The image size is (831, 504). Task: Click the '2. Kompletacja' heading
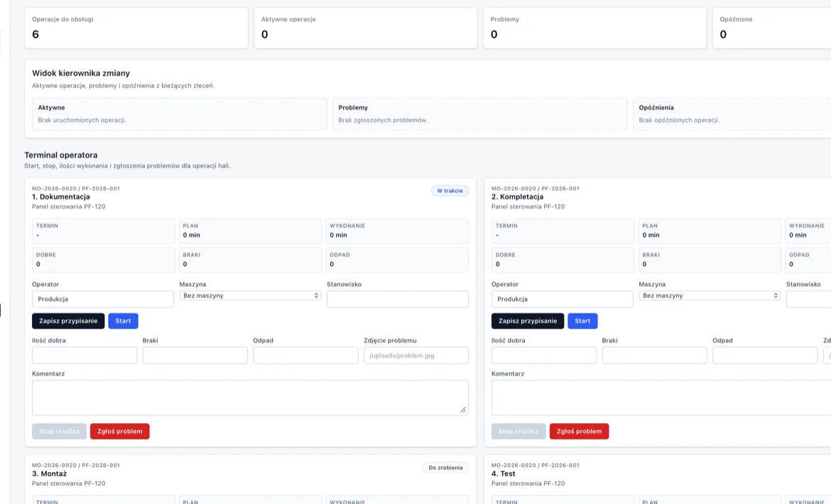(517, 197)
